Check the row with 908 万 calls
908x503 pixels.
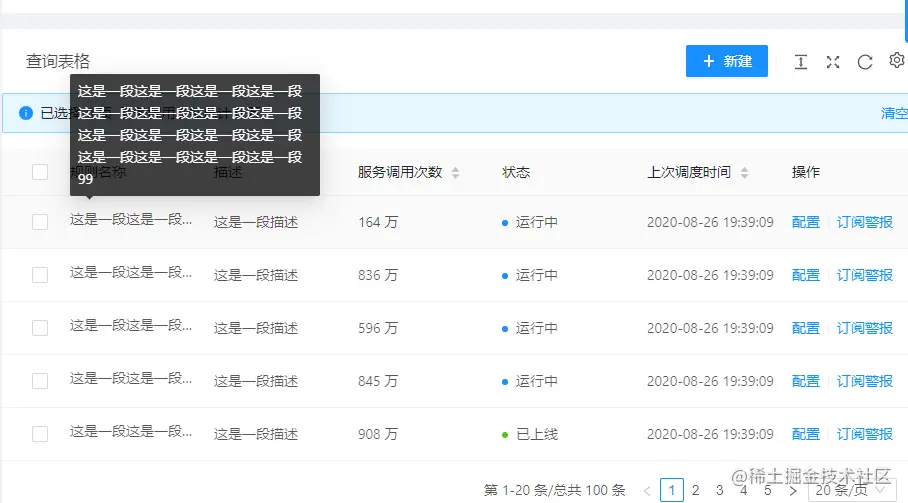(x=40, y=434)
